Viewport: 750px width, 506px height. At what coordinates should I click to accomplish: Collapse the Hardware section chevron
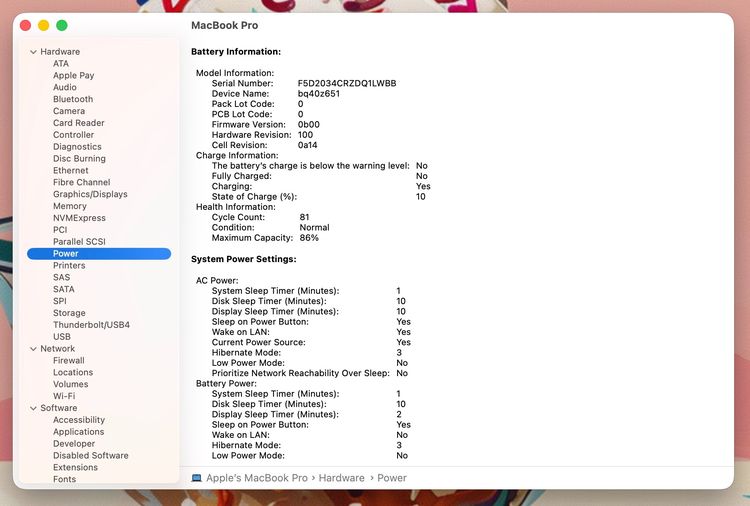point(33,52)
